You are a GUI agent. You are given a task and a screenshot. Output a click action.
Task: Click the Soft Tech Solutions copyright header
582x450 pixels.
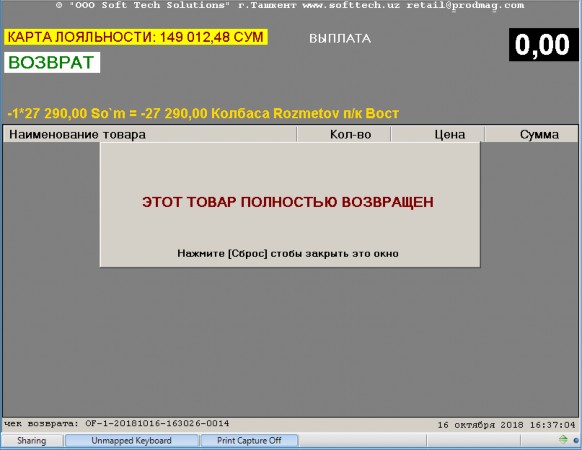coord(290,6)
